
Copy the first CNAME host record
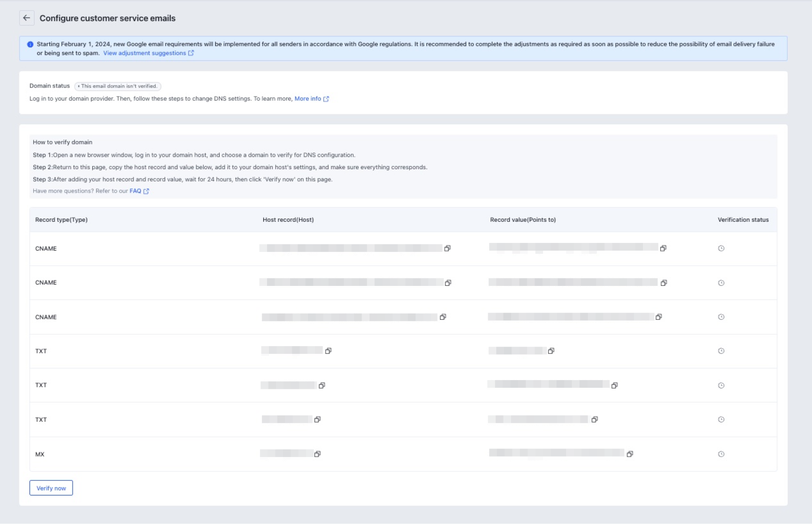(x=447, y=248)
